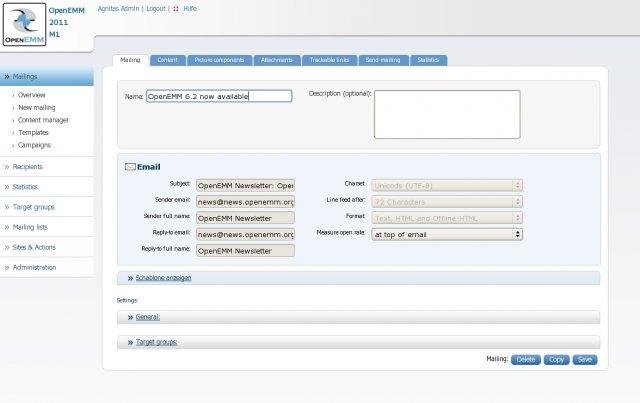This screenshot has width=640, height=403.
Task: Click the Logout link
Action: tap(156, 9)
